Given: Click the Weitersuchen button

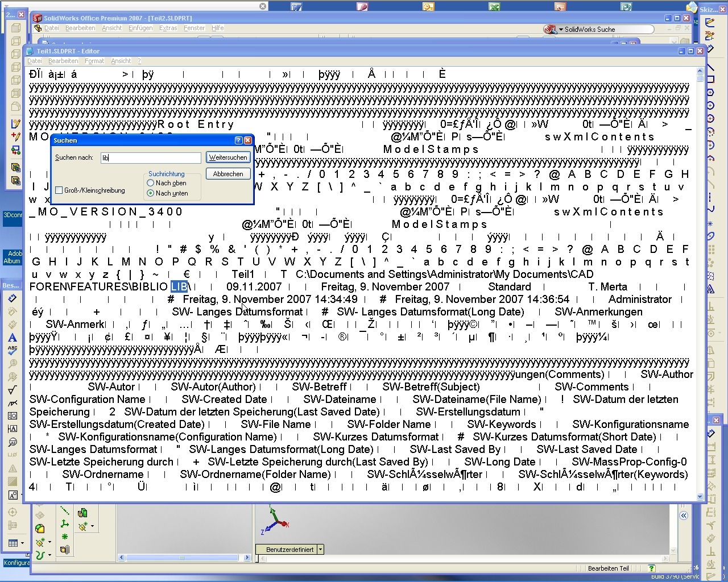Looking at the screenshot, I should point(228,157).
